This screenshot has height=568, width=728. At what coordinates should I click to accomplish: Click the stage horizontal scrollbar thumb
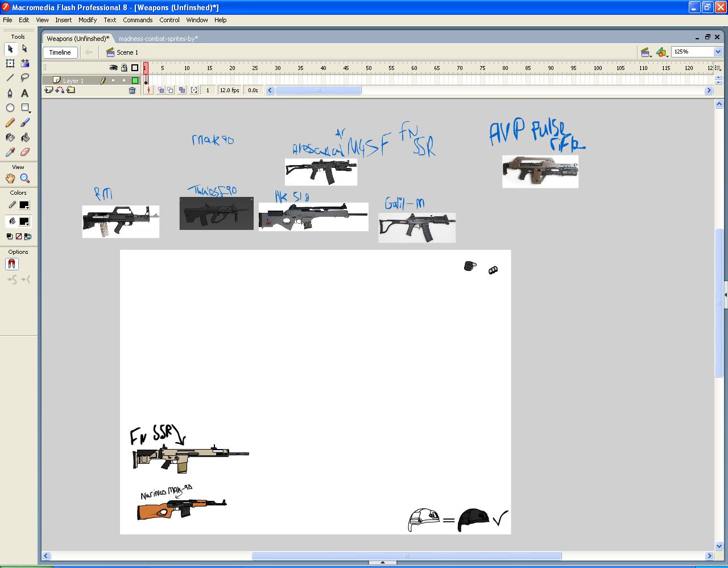[407, 556]
